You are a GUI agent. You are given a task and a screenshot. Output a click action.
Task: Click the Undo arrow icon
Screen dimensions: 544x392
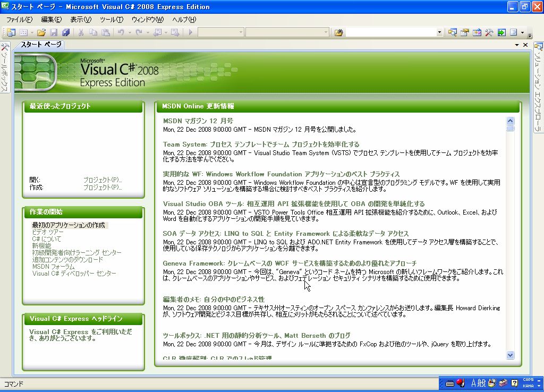click(x=121, y=32)
